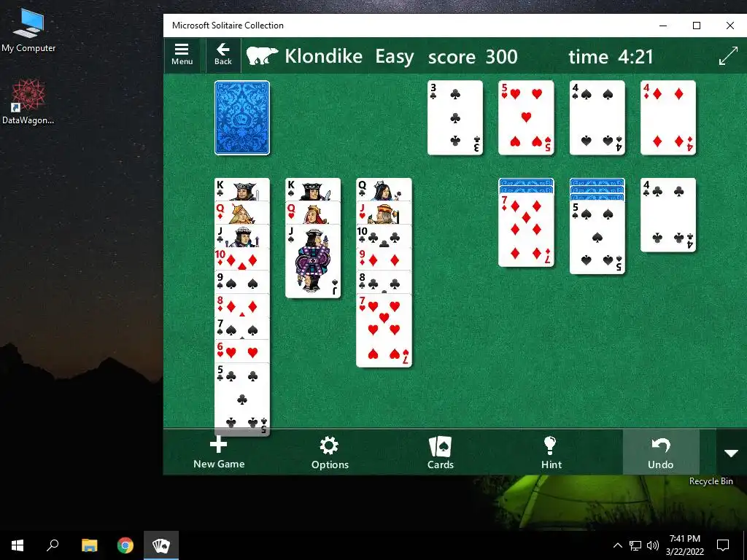
Task: Toggle fullscreen with the diagonal arrows icon
Action: pyautogui.click(x=729, y=56)
